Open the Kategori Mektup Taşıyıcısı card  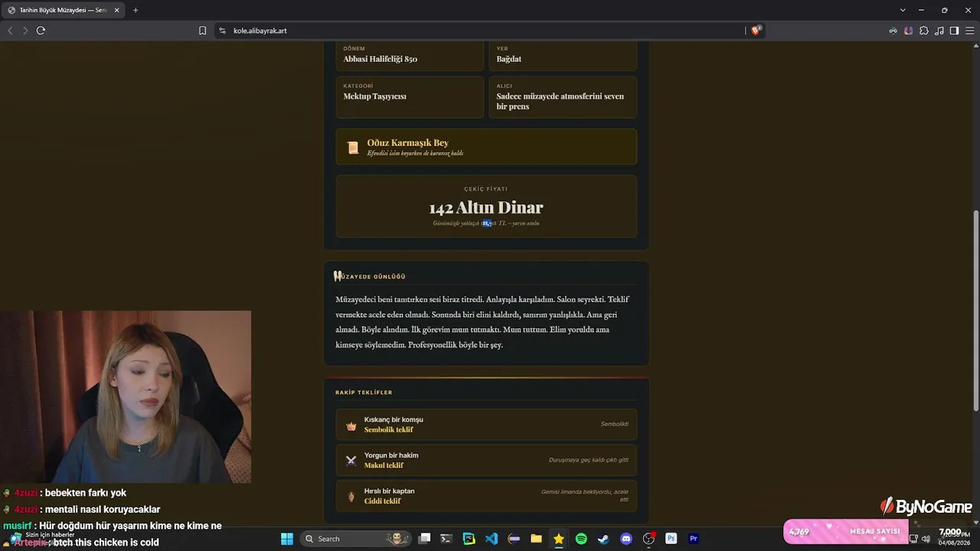click(x=410, y=96)
